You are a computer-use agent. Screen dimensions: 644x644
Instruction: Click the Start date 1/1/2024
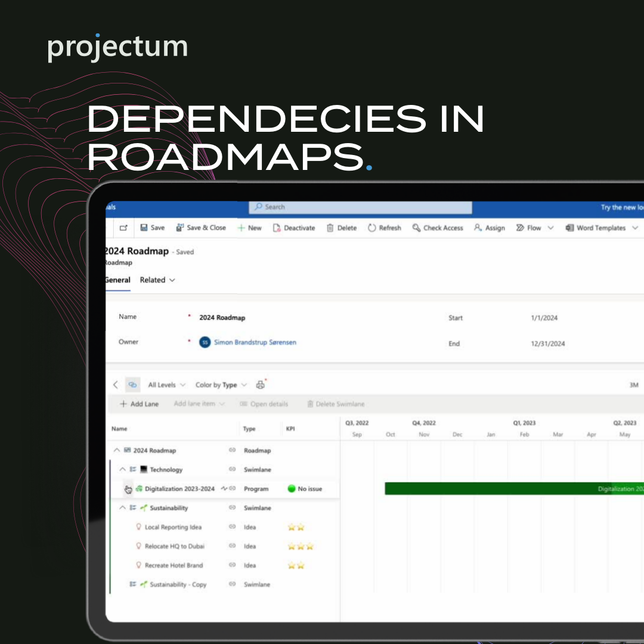pos(544,317)
